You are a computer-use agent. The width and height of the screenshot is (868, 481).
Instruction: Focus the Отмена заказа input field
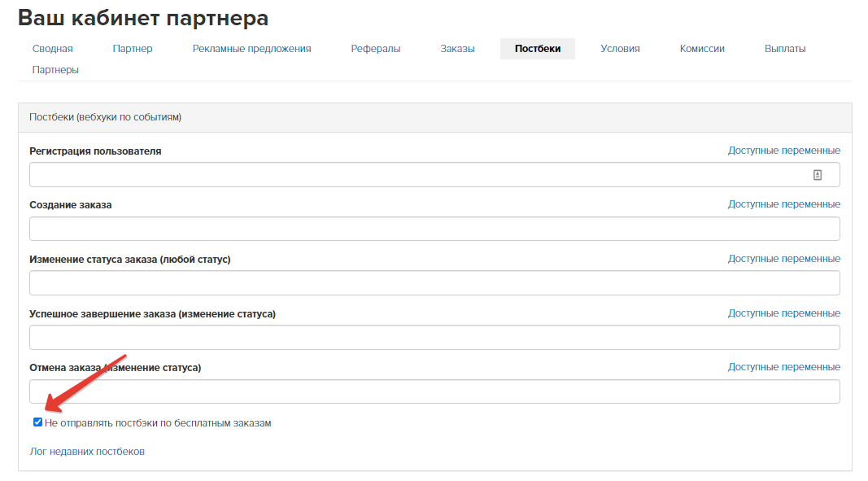[434, 391]
